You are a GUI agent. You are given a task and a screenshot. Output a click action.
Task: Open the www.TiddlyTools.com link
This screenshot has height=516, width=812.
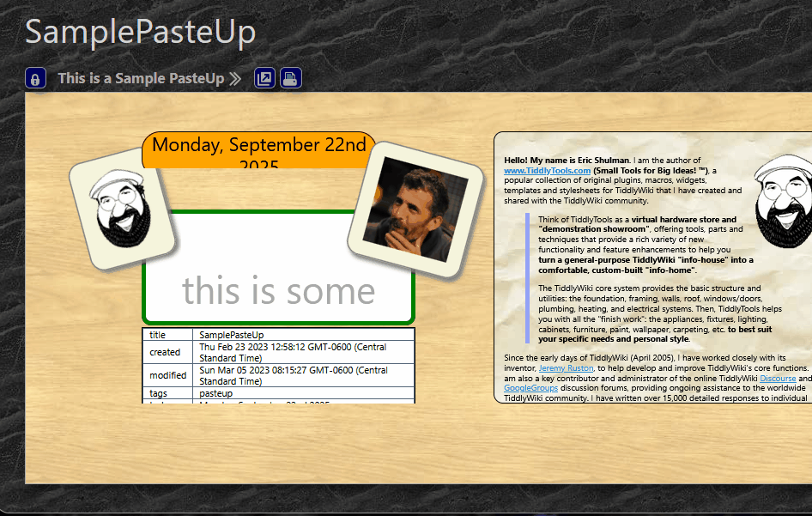tap(547, 170)
